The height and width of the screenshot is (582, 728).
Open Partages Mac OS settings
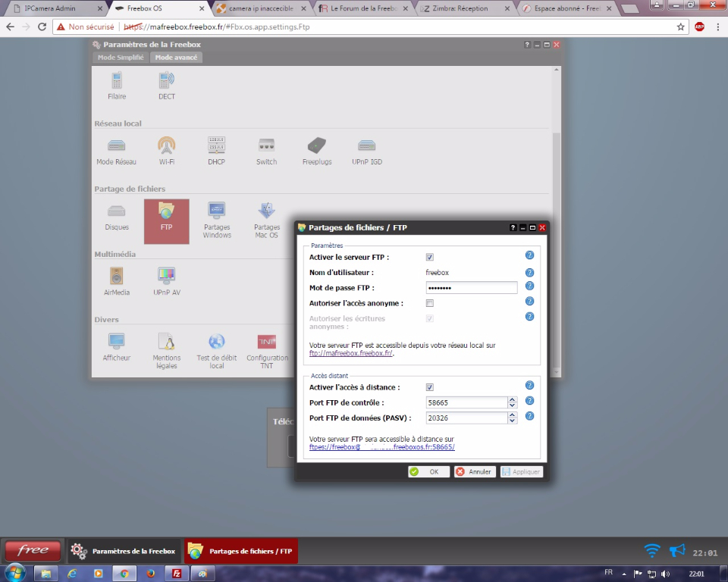point(267,221)
